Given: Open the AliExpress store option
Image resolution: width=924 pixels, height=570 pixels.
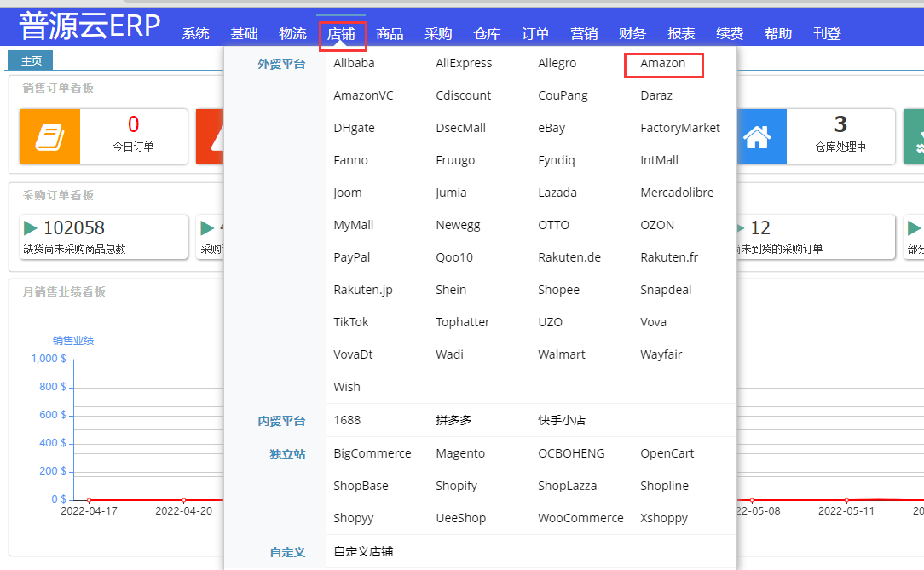Looking at the screenshot, I should pos(464,64).
